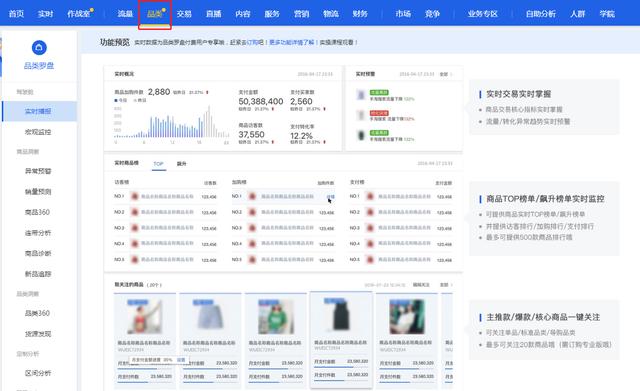The width and height of the screenshot is (640, 391).
Task: Click the 设置 link in payment progress tooltip
Action: (181, 360)
